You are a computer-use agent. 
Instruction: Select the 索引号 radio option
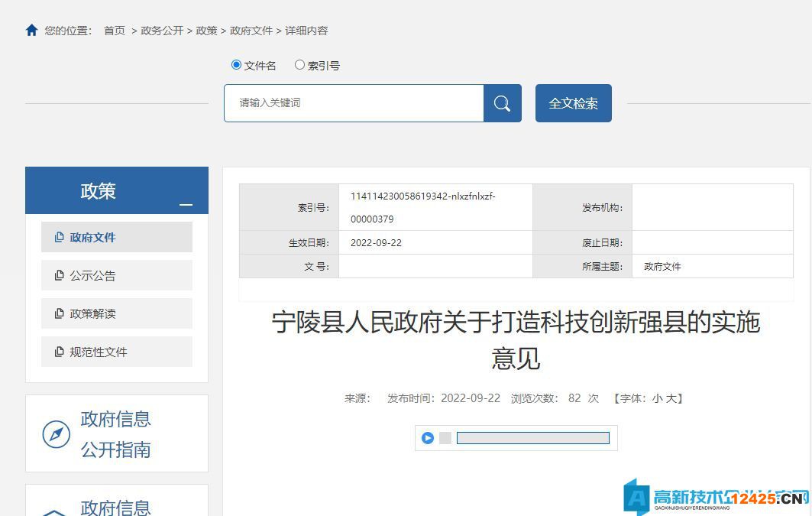tap(299, 65)
